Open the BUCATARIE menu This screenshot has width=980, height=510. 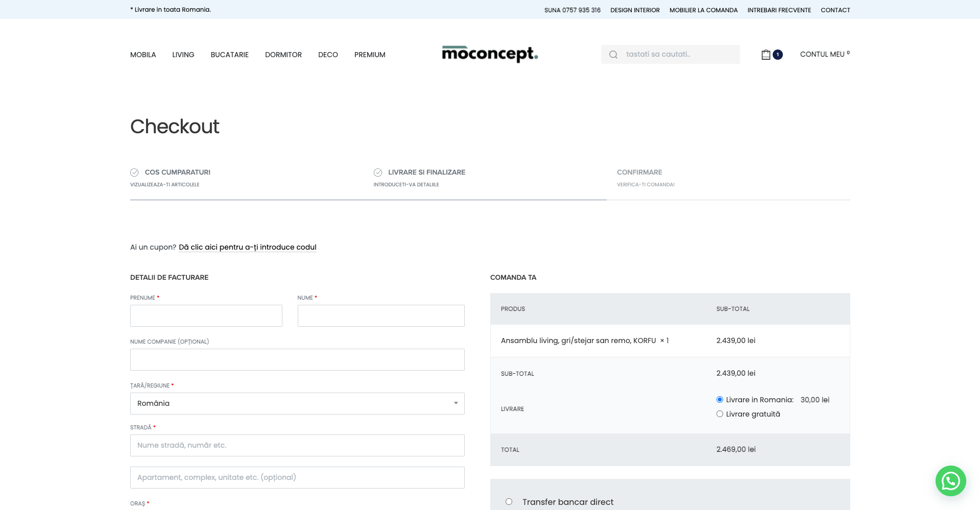click(x=230, y=55)
